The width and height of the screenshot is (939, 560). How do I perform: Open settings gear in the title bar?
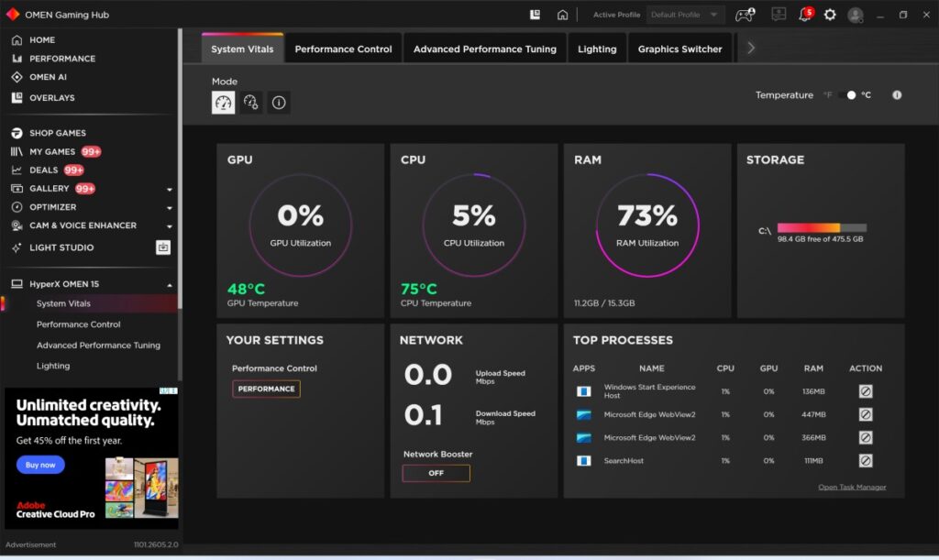click(830, 15)
